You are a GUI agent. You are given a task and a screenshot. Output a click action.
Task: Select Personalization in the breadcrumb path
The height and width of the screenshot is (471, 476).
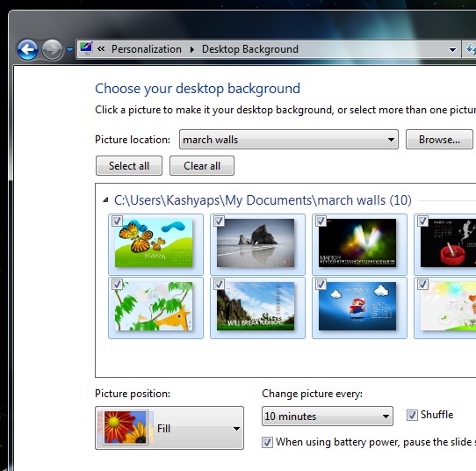(x=147, y=49)
